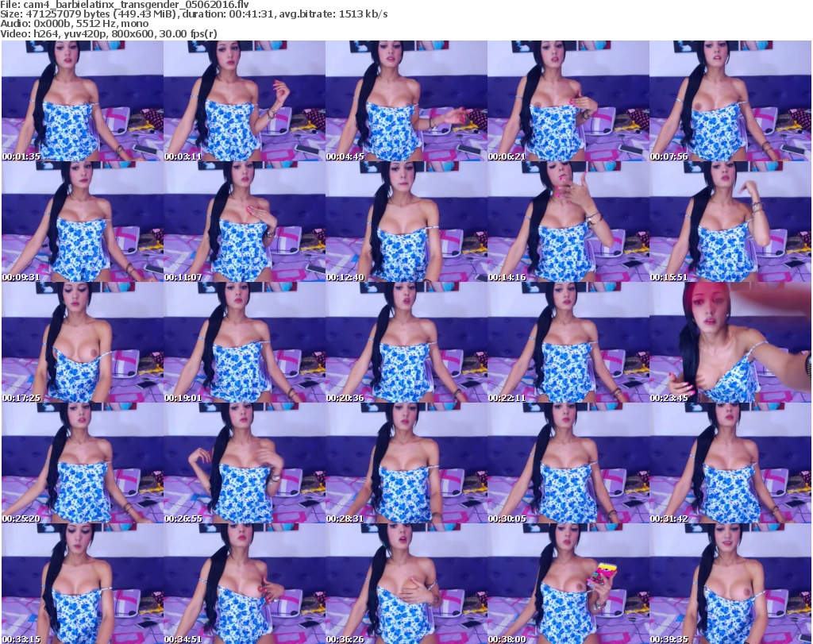Select the frame stamped 00:11:07
This screenshot has height=644, width=813.
[x=245, y=222]
